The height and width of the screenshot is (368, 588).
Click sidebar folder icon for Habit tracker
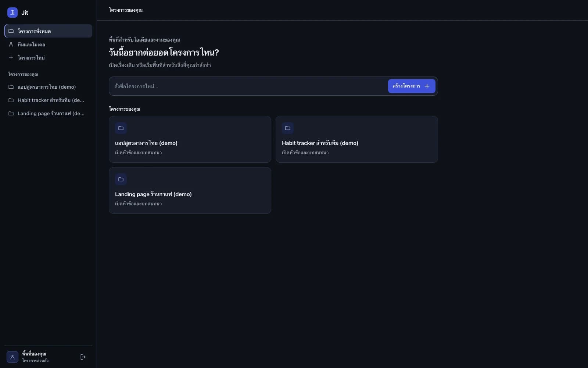(11, 100)
